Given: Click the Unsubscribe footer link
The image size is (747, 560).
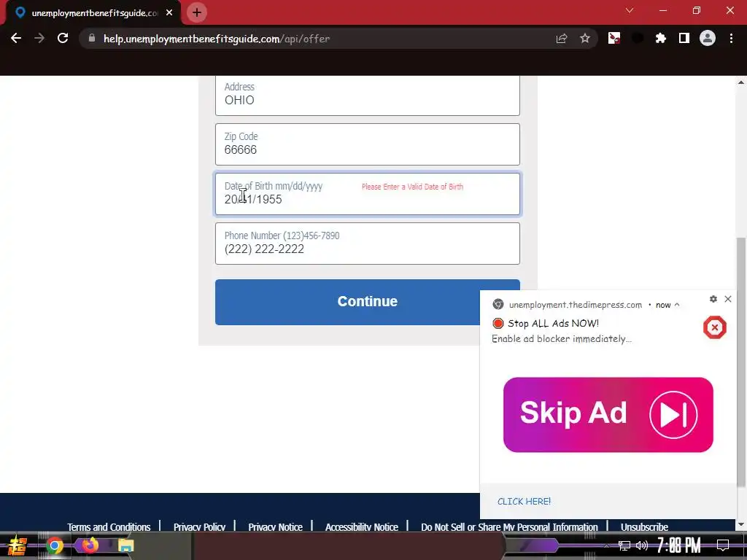Looking at the screenshot, I should click(x=644, y=527).
